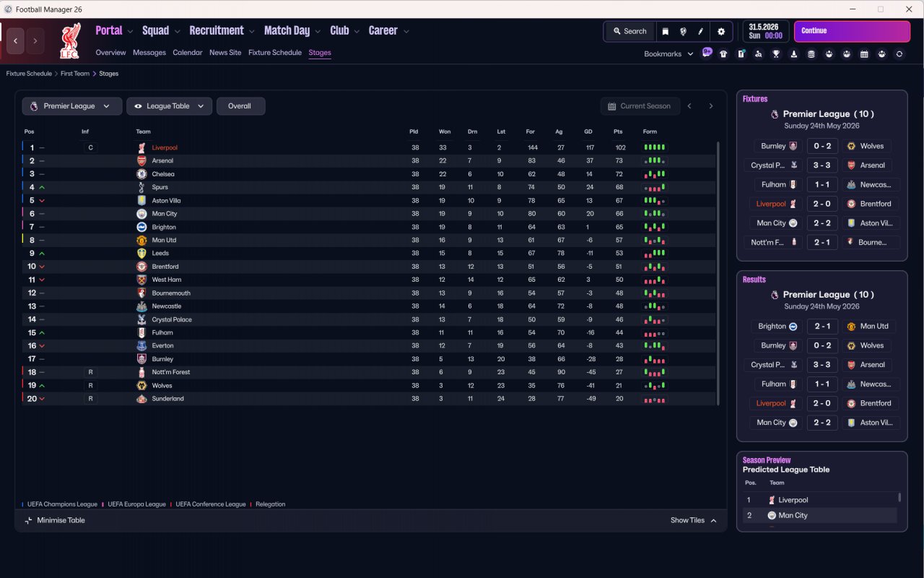Open the Nott'm Forest 2 - 1 fixture score
Image resolution: width=924 pixels, height=578 pixels.
[x=822, y=242]
